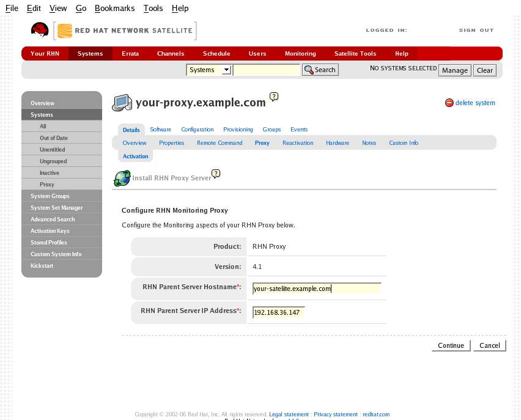Open the Custom Info sub-tab
521x420 pixels.
tap(404, 143)
